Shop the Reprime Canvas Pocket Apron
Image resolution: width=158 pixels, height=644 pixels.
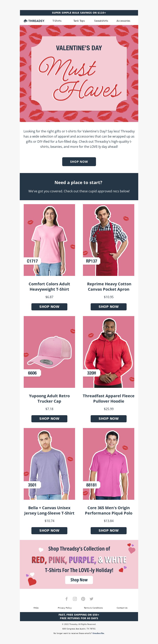click(108, 307)
